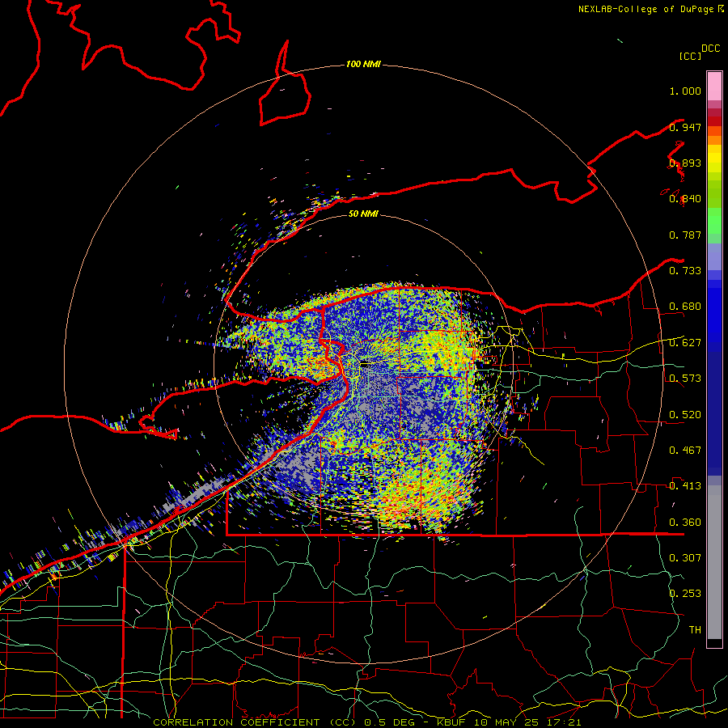Click the 0.733 color scale value

685,271
